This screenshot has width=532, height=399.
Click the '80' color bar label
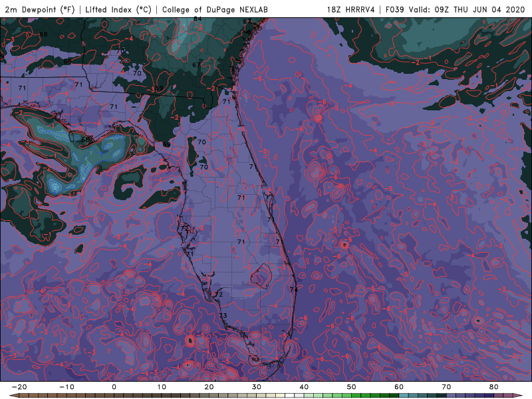click(x=494, y=387)
